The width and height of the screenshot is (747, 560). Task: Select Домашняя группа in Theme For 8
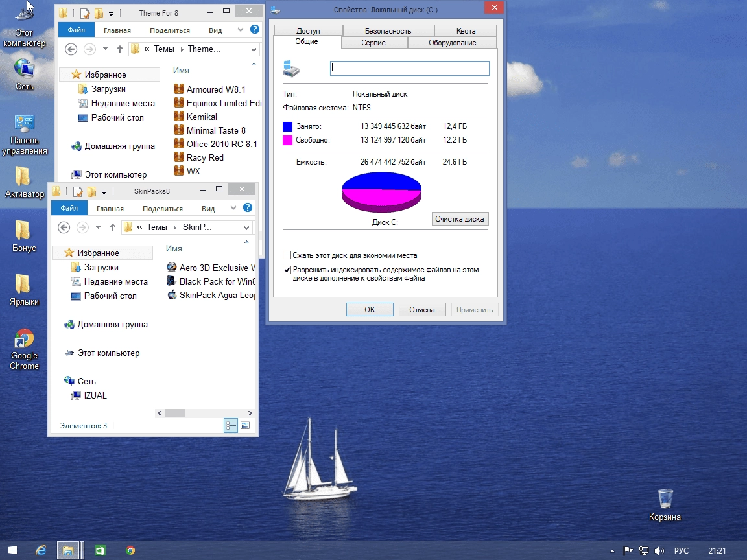(113, 146)
